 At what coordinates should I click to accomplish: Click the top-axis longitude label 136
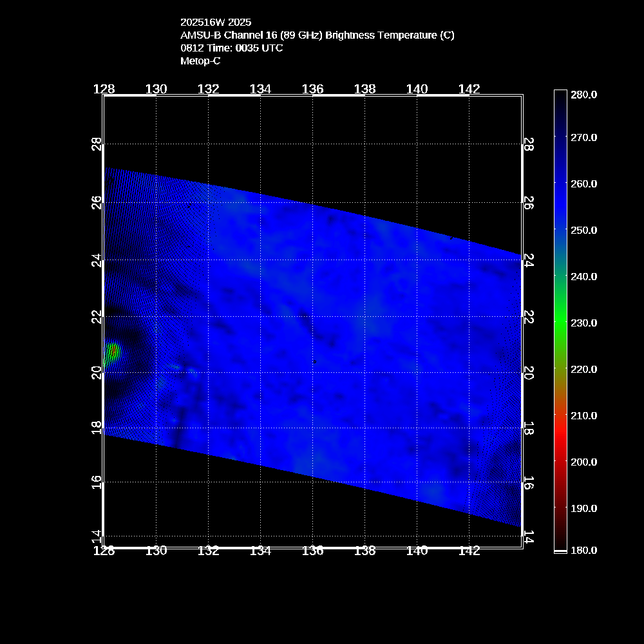312,90
